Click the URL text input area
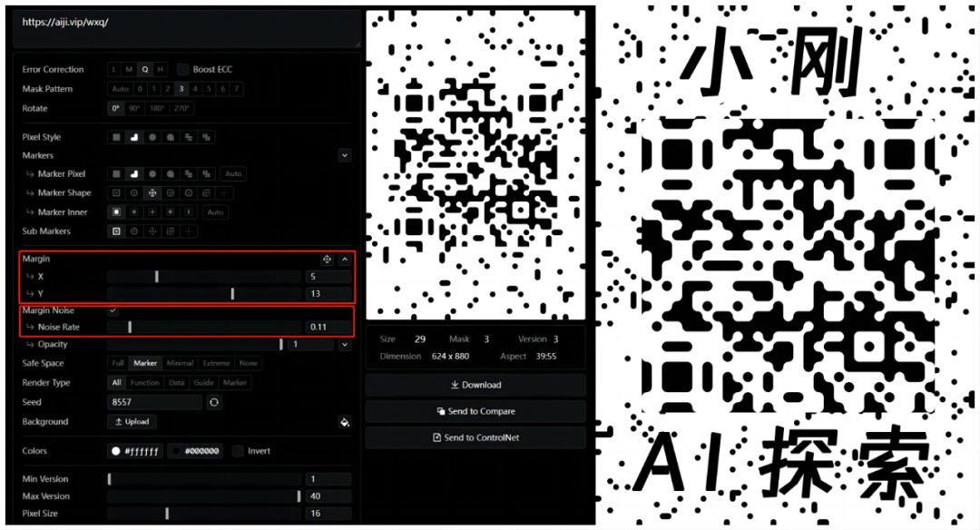The height and width of the screenshot is (530, 980). pyautogui.click(x=187, y=30)
